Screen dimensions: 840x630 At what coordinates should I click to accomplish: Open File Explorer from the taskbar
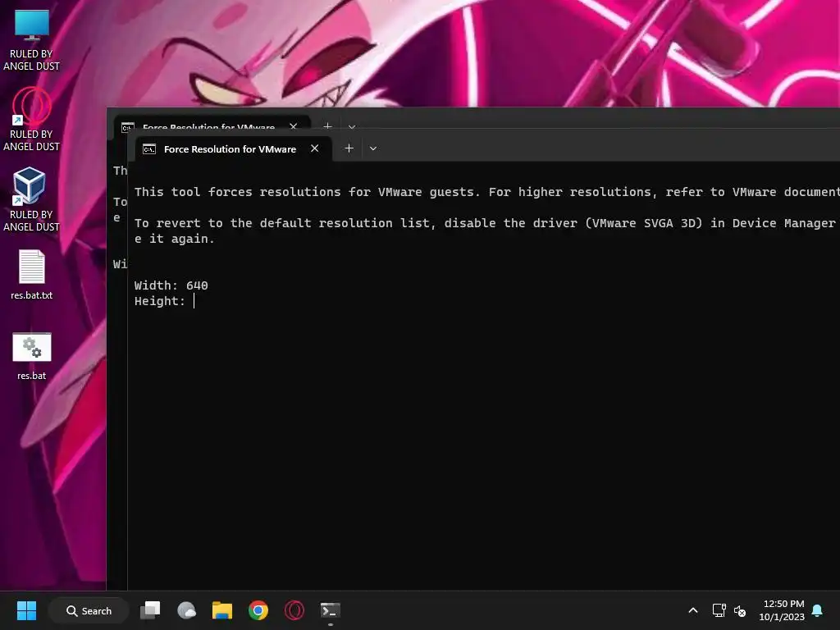222,610
